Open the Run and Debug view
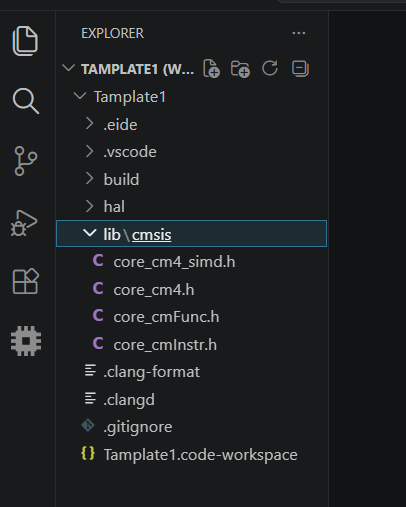 click(24, 223)
